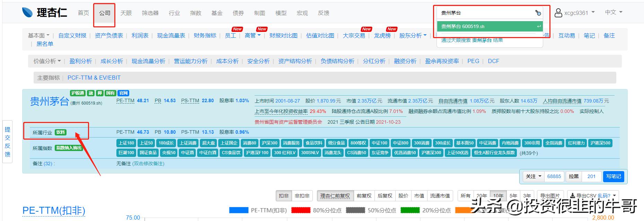Select 理杏仁前复权 price adjustment option
This screenshot has height=221, width=644.
coord(335,196)
